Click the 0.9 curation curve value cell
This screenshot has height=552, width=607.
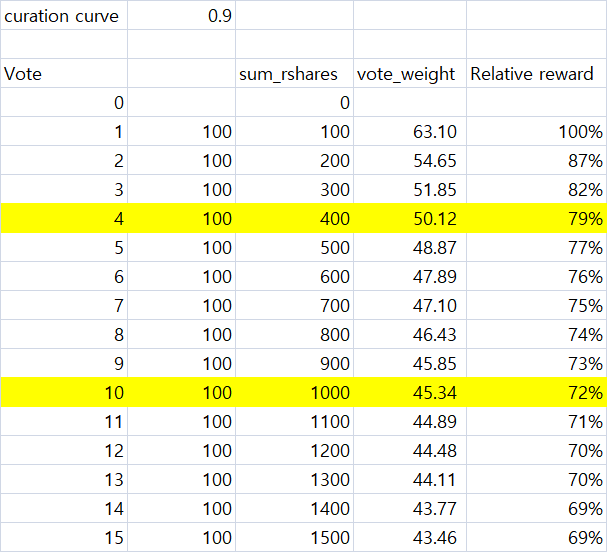pos(181,15)
